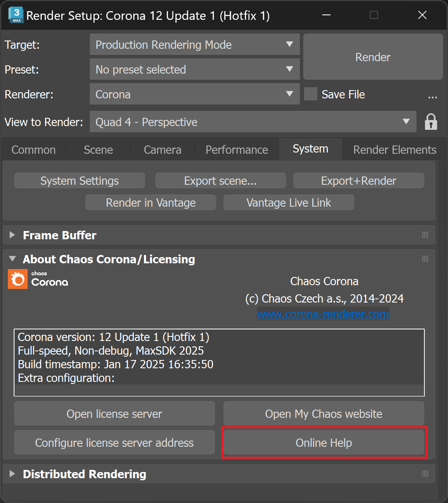This screenshot has width=448, height=503.
Task: Click the Export+Render button
Action: pos(359,181)
